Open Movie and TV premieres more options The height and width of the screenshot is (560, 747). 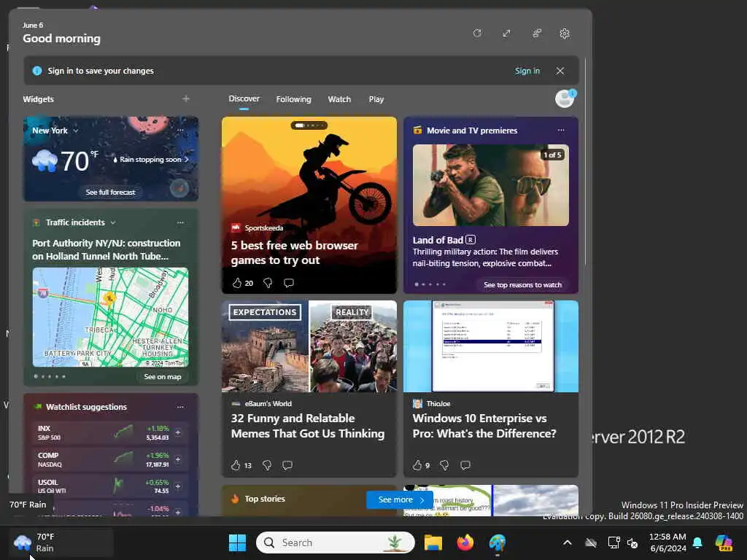pos(561,130)
